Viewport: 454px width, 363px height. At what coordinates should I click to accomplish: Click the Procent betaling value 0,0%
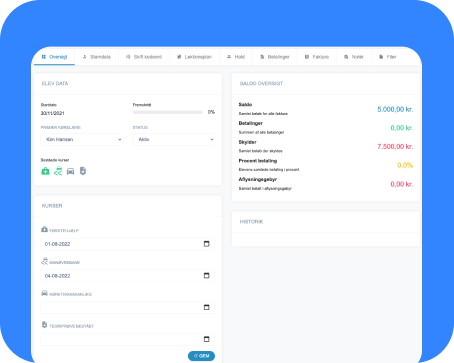(405, 165)
